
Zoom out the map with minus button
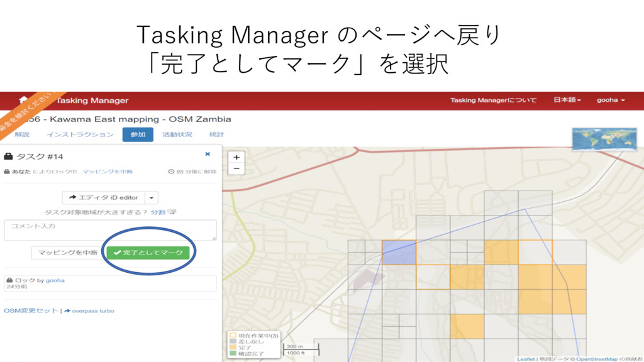(x=236, y=168)
